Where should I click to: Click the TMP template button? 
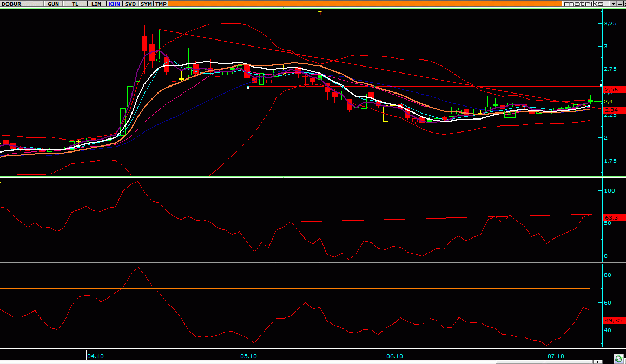click(x=161, y=4)
